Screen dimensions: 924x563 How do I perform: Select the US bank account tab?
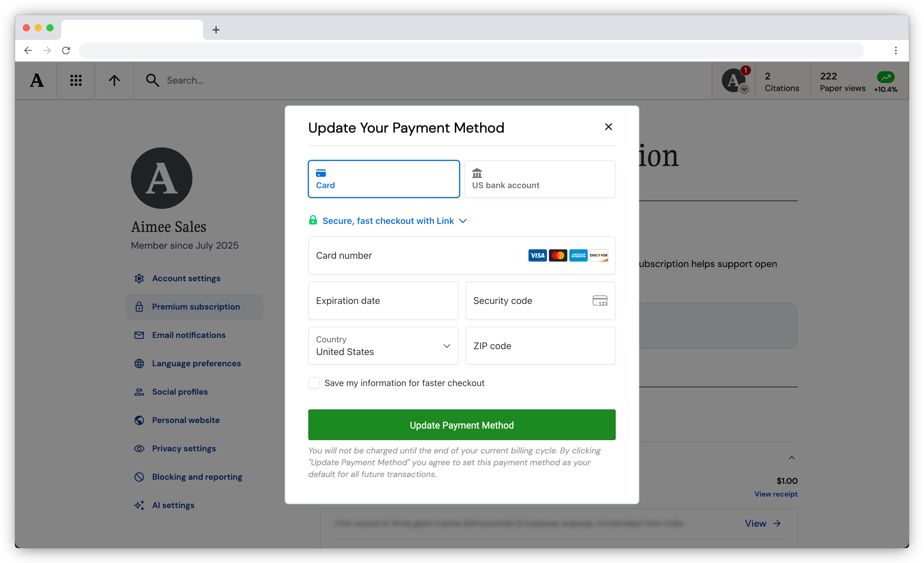click(540, 179)
